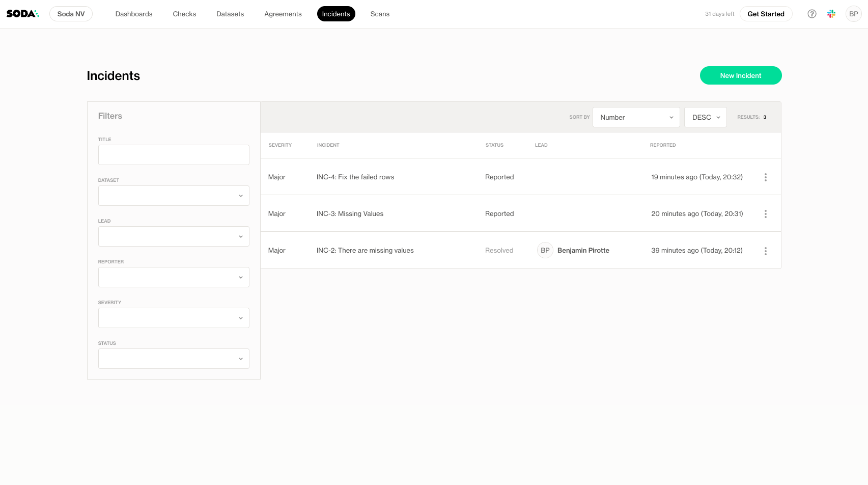Open the BP user avatar menu

click(x=853, y=14)
